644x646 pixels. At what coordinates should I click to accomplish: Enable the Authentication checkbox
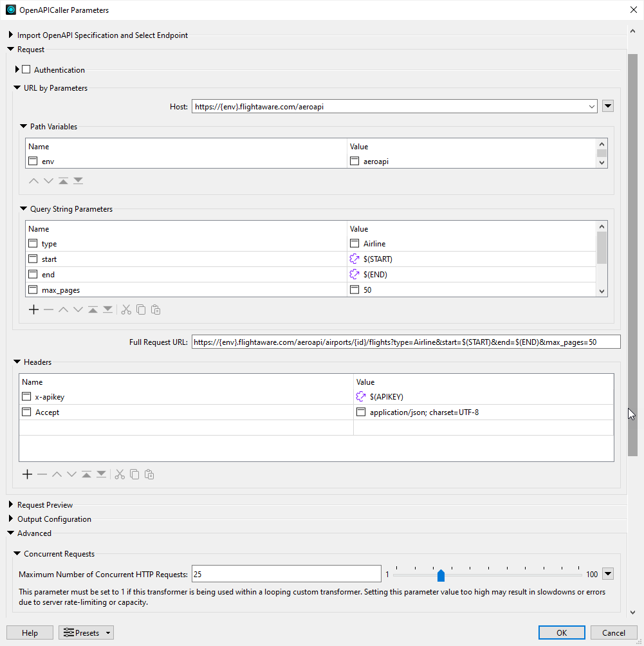coord(27,69)
